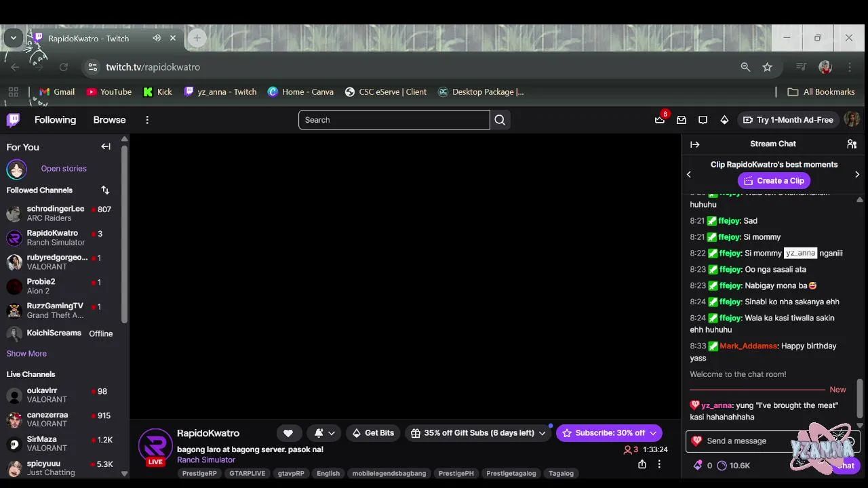Viewport: 868px width, 488px height.
Task: Open the tab search dropdown arrow
Action: click(x=13, y=38)
